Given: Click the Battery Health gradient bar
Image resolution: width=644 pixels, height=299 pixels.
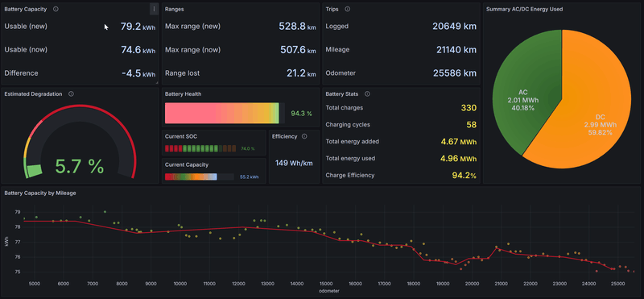Looking at the screenshot, I should click(x=222, y=113).
